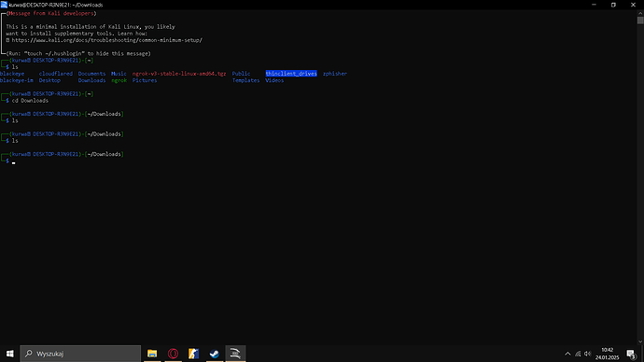Viewport: 644px width, 362px height.
Task: Open File Explorer from the taskbar
Action: (x=152, y=354)
